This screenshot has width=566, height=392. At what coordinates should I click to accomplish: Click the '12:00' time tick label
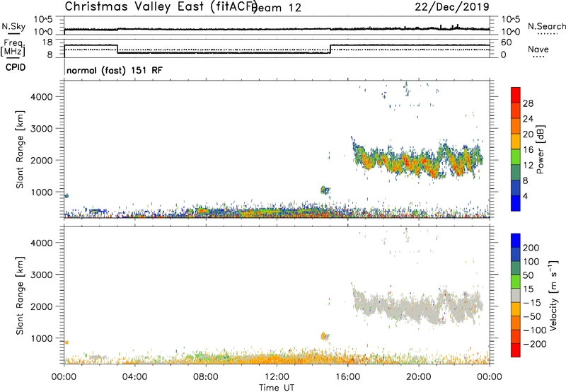tap(277, 377)
